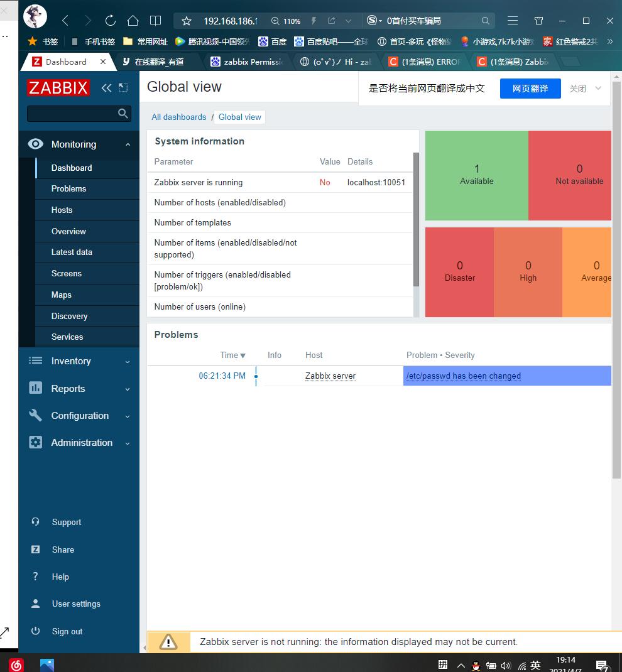Click the Support headset icon
622x672 pixels.
coord(36,521)
